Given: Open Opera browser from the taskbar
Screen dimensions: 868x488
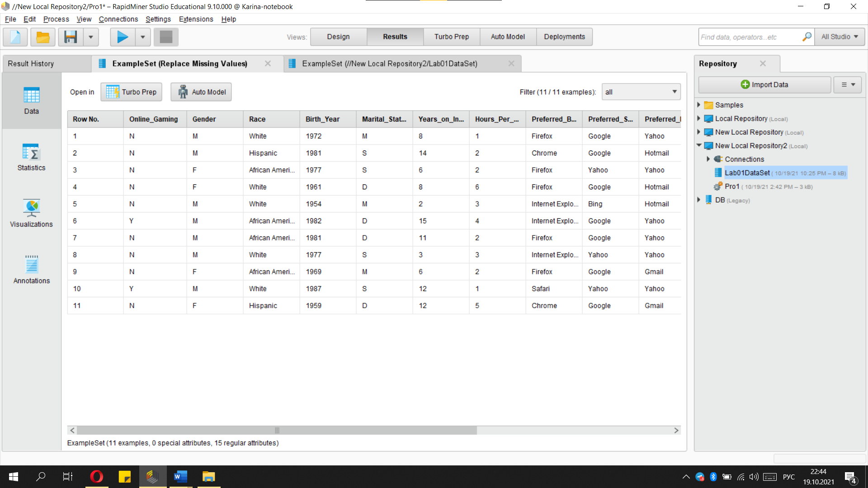Looking at the screenshot, I should pyautogui.click(x=96, y=477).
